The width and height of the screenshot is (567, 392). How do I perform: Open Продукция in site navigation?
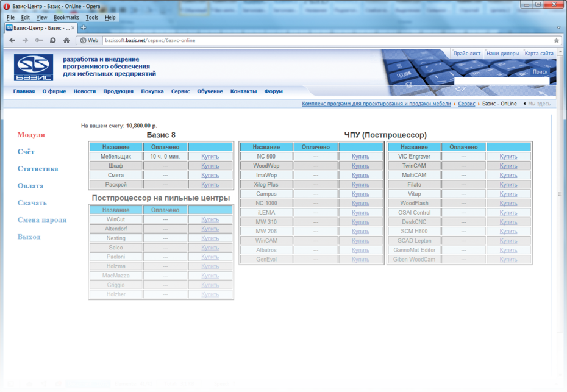tap(118, 91)
